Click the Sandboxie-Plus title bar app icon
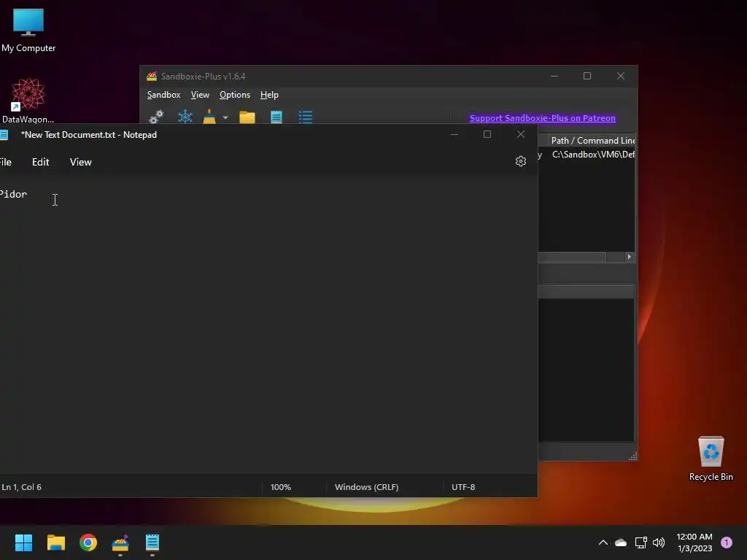 (x=152, y=76)
